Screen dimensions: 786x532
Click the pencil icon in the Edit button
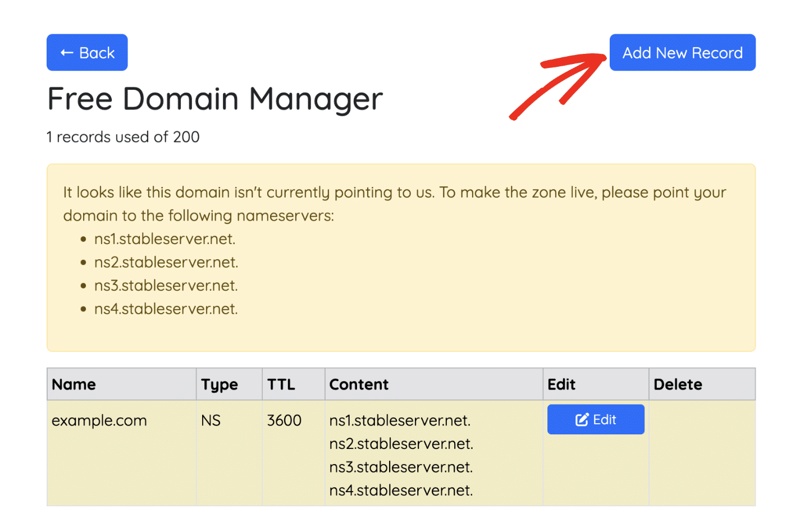(x=582, y=420)
